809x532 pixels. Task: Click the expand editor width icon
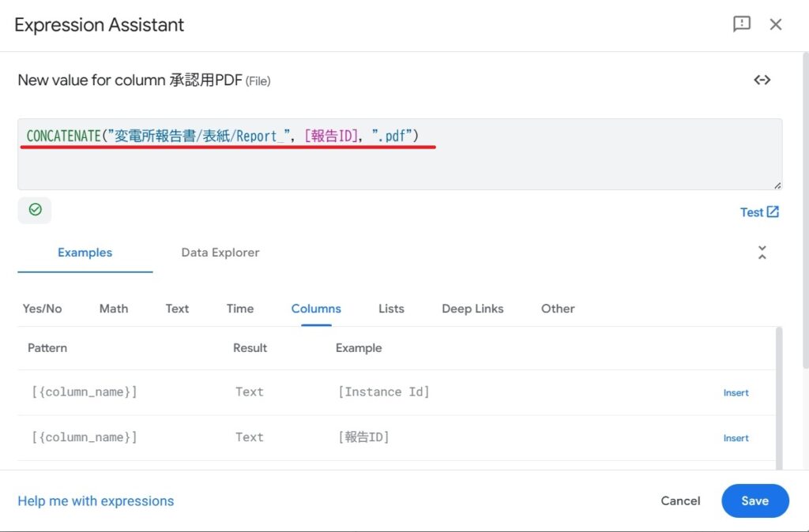[x=762, y=80]
